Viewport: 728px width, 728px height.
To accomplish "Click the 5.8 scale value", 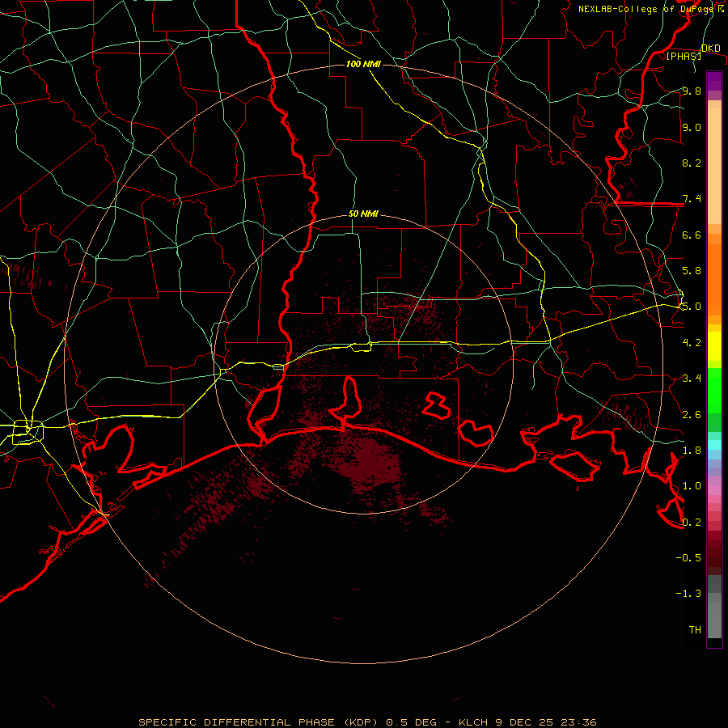I will (x=692, y=271).
